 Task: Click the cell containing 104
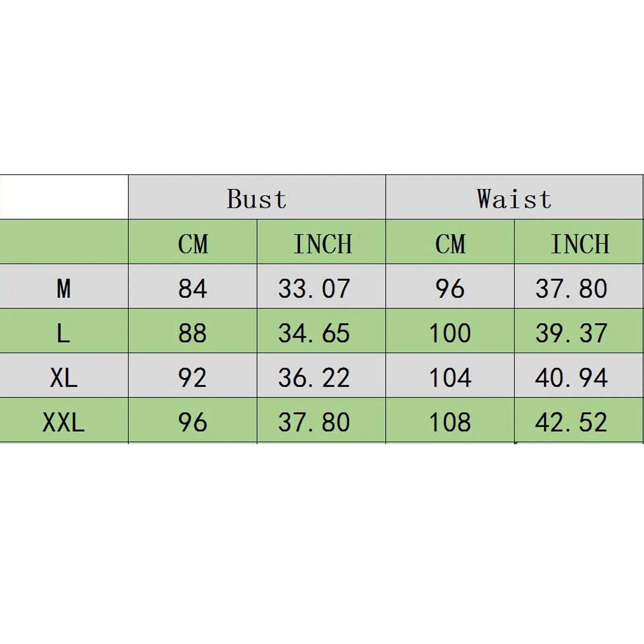coord(450,376)
